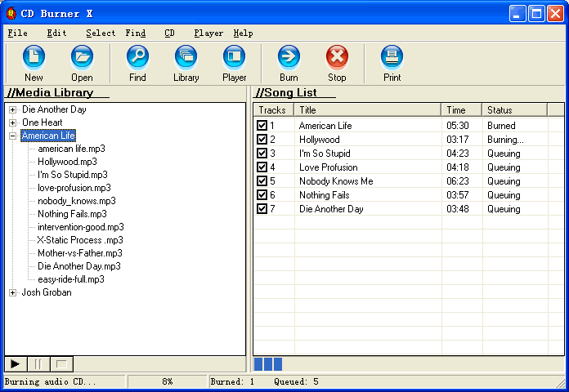Select I'm So Stupid.mp3 file
569x392 pixels.
point(73,175)
